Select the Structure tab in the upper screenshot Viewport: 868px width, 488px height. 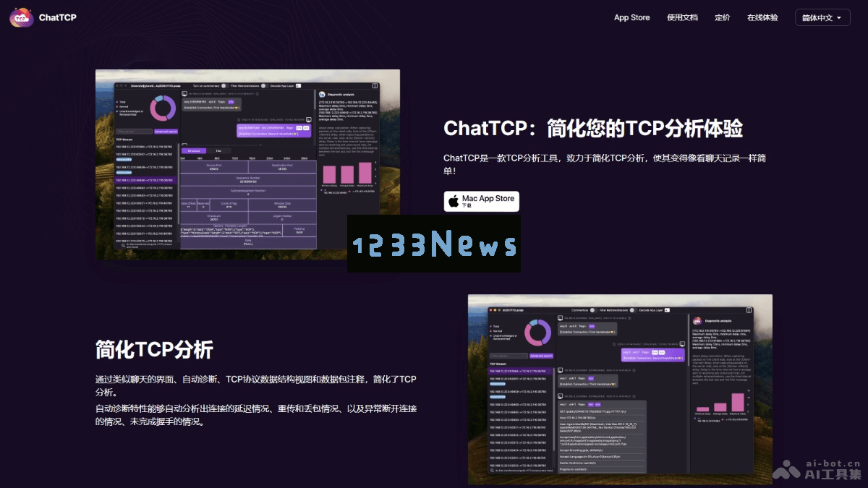coord(194,151)
